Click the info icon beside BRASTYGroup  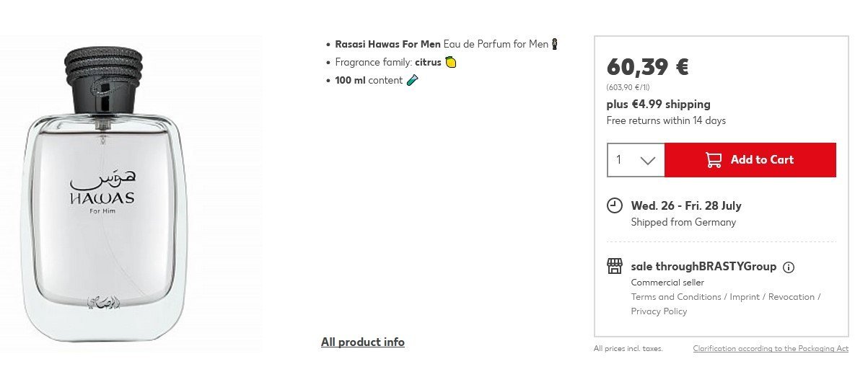789,267
